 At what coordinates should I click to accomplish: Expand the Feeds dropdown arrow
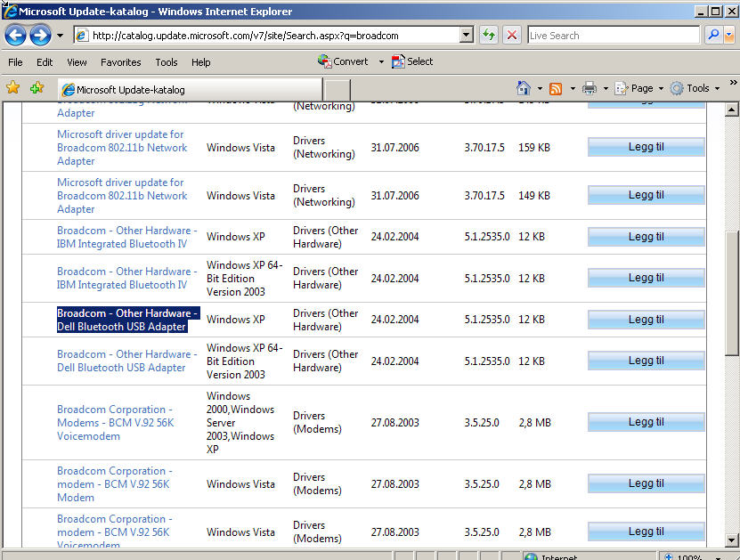(x=573, y=88)
